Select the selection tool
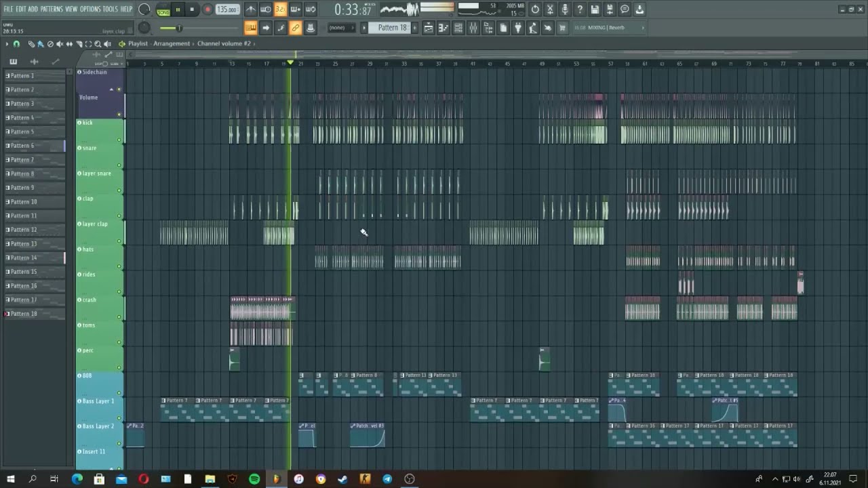Screen dimensions: 868x488 pos(88,44)
